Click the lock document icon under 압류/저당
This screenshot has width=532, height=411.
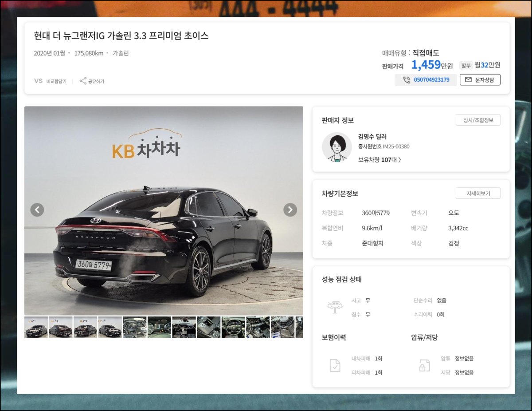tap(424, 365)
